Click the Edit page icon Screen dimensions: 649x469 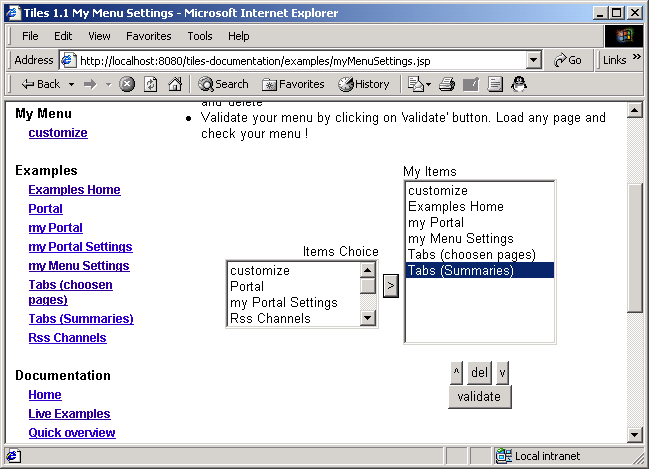click(471, 84)
